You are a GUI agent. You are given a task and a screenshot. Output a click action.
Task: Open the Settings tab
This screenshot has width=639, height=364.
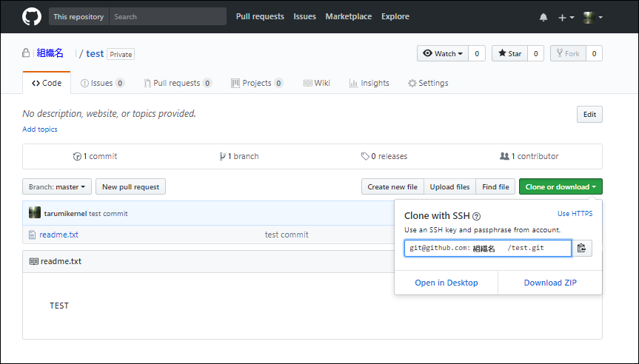pyautogui.click(x=428, y=83)
